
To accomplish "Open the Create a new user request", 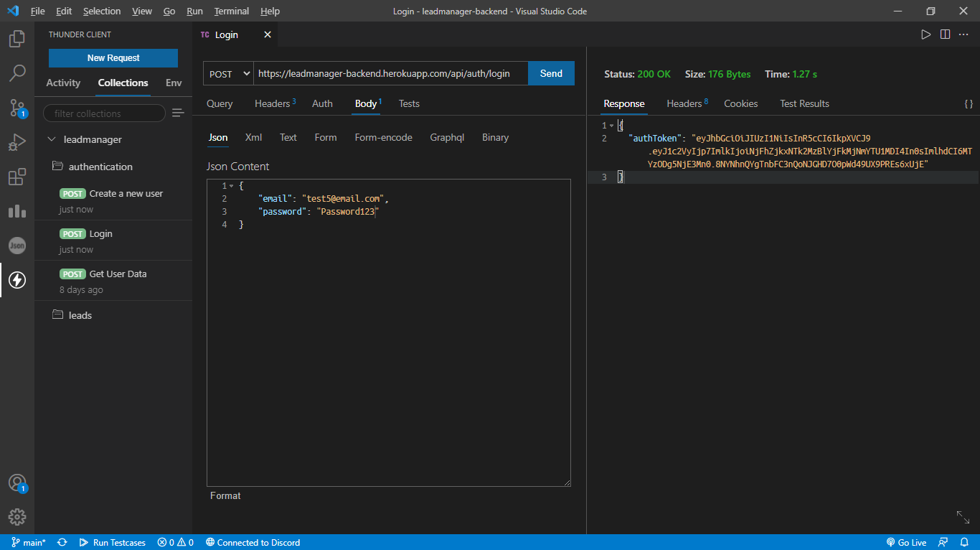I will coord(113,200).
